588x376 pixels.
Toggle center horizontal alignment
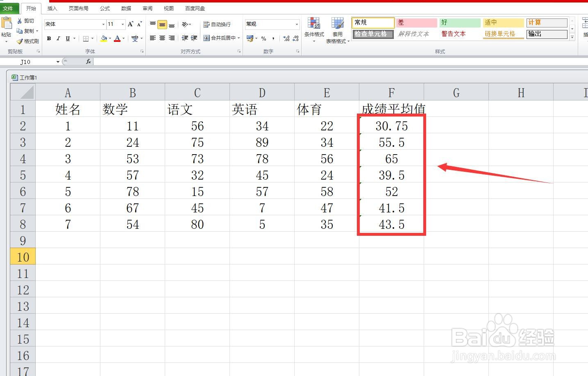pyautogui.click(x=162, y=38)
